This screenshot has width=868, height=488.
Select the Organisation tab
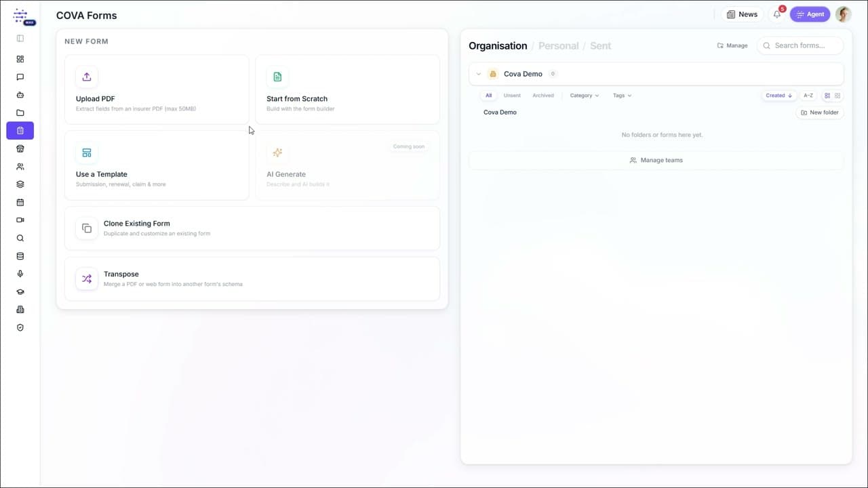(498, 46)
